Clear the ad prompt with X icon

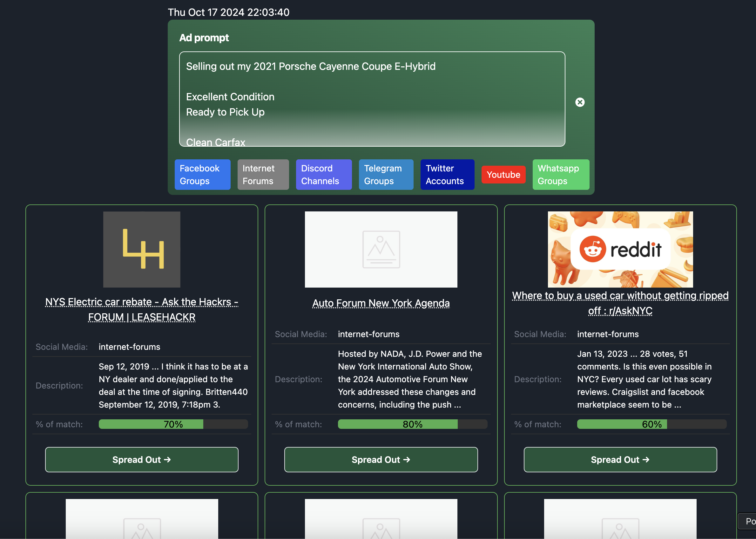[x=580, y=102]
